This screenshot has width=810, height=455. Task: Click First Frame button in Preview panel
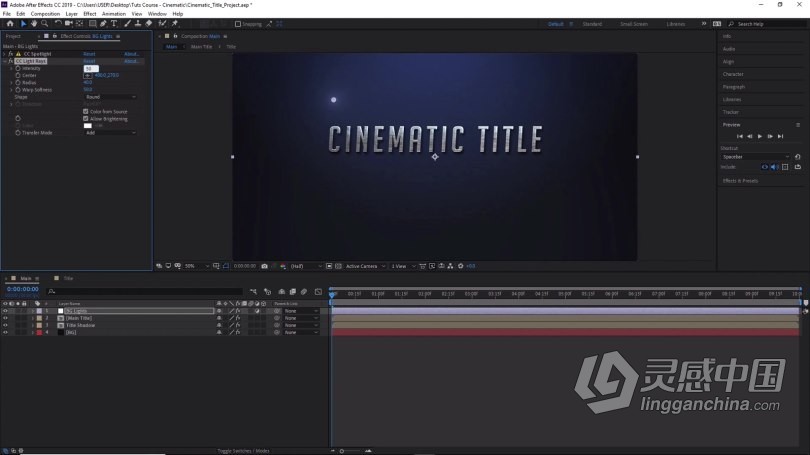(x=739, y=136)
